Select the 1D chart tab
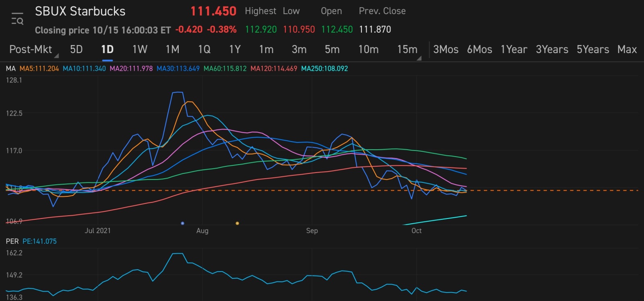Image resolution: width=644 pixels, height=301 pixels. [107, 49]
